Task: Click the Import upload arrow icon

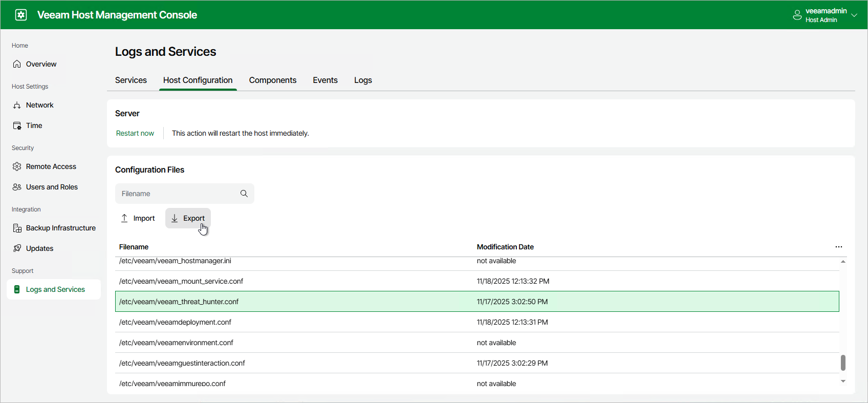Action: point(124,218)
